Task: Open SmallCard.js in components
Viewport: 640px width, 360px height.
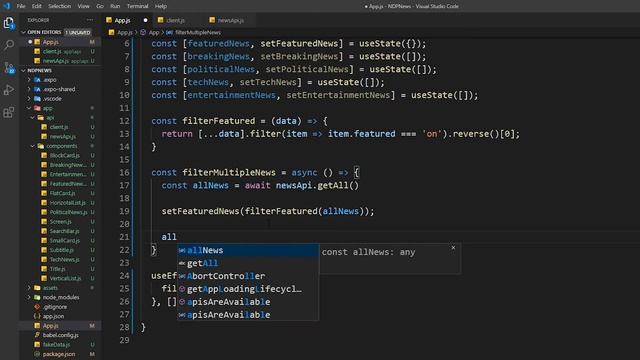Action: tap(60, 240)
